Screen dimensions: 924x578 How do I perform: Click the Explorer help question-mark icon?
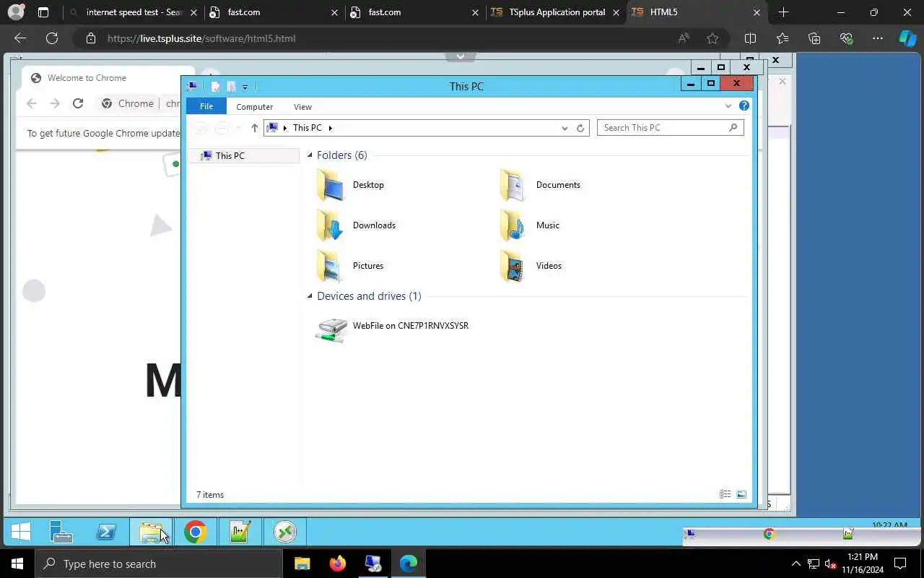click(744, 106)
